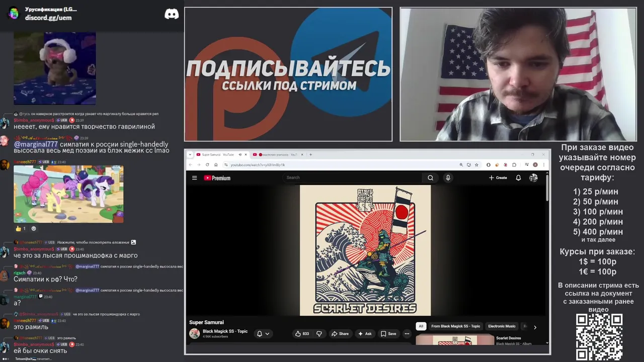Open the Chrome profile avatar
Viewport: 644px width, 362px height.
click(x=535, y=165)
